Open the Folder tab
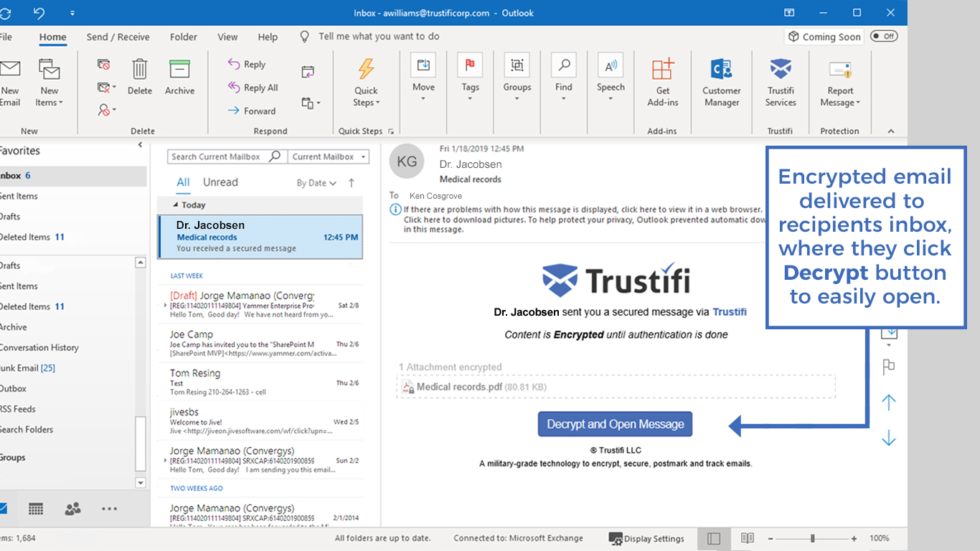The height and width of the screenshot is (551, 980). pyautogui.click(x=184, y=37)
